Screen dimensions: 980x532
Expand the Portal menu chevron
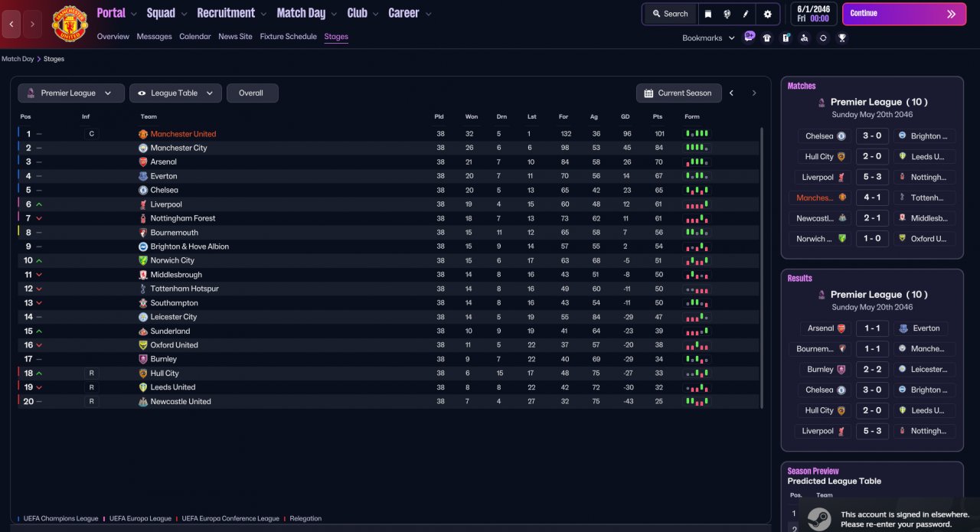(134, 14)
